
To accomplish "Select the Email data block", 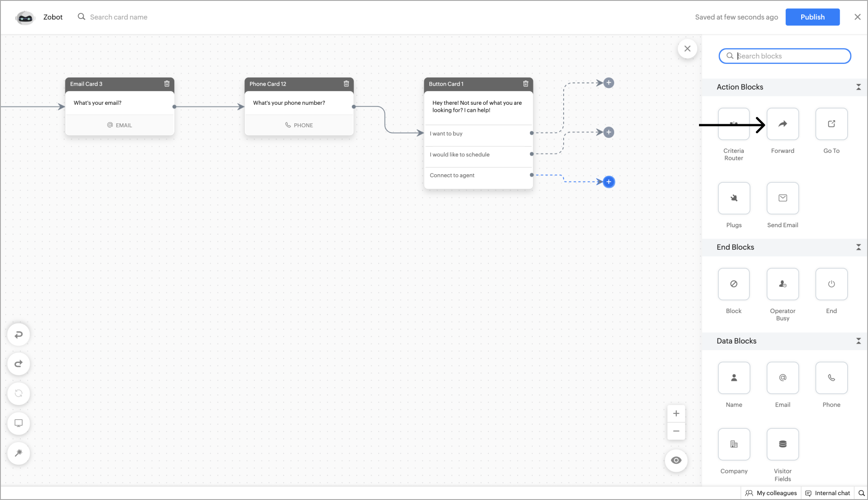I will (783, 378).
